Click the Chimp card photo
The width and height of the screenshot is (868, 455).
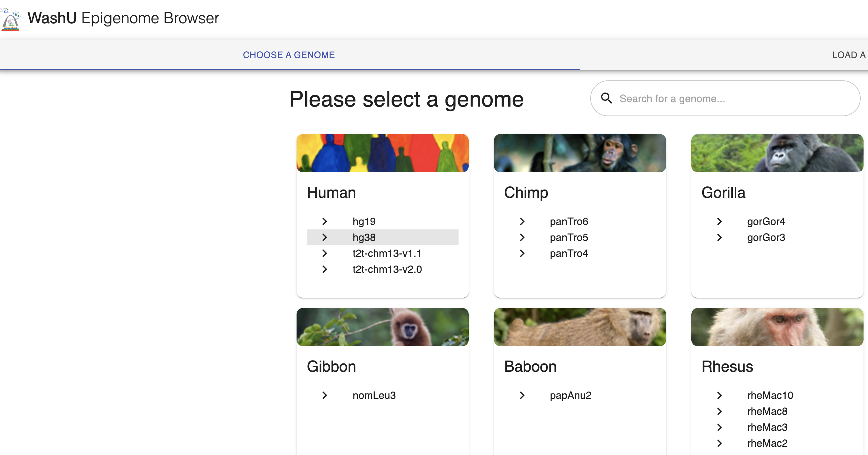(x=579, y=153)
